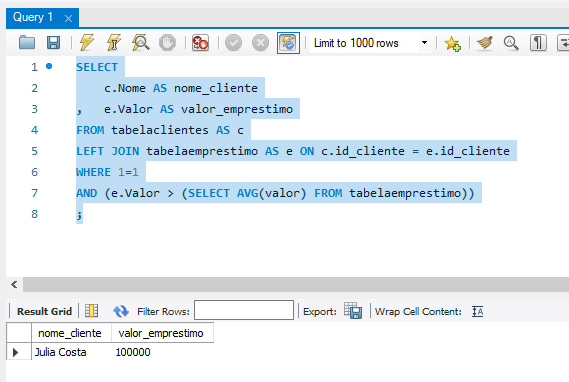The image size is (569, 382).
Task: Execute statement under cursor icon
Action: click(x=114, y=43)
